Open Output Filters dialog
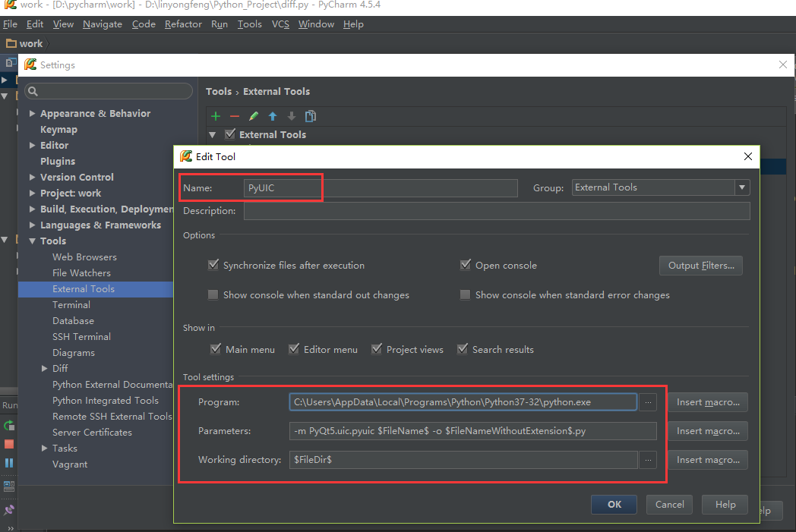The image size is (796, 532). [700, 266]
